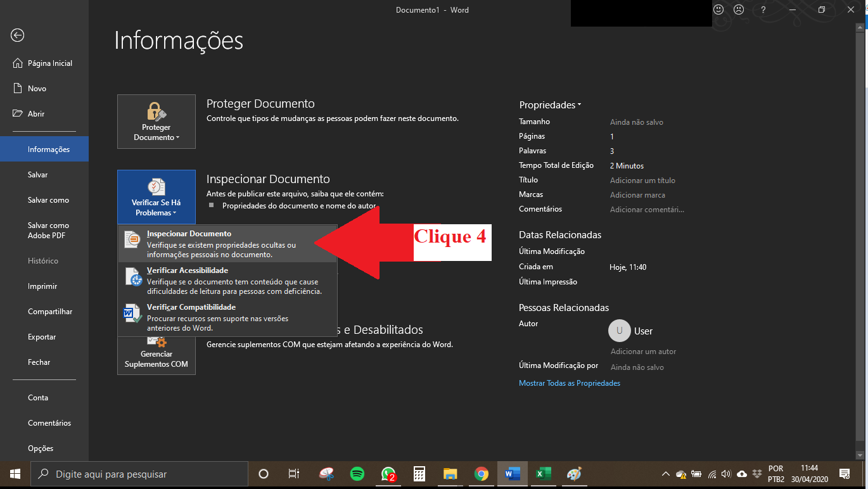The image size is (868, 489).
Task: Click the OneDrive warning tray icon
Action: 681,474
